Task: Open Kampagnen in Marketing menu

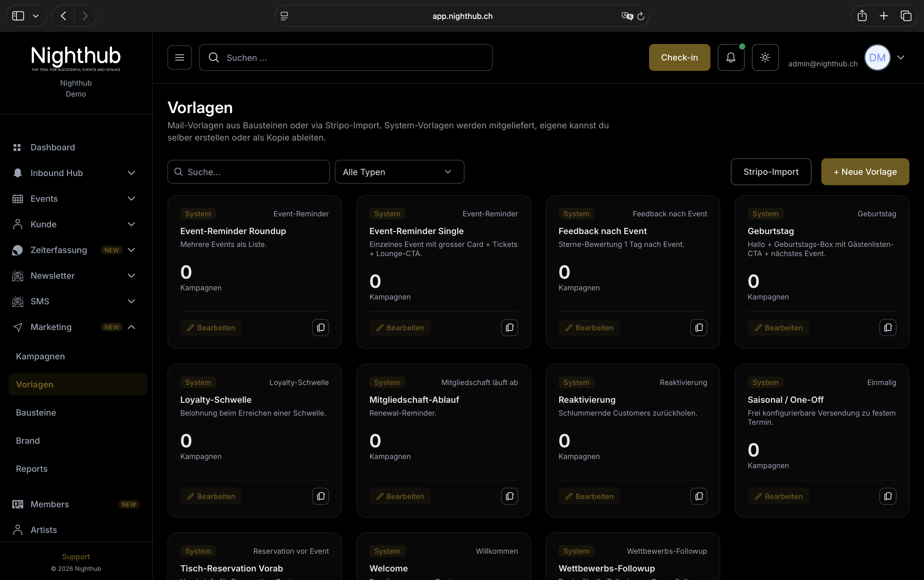Action: pos(40,356)
